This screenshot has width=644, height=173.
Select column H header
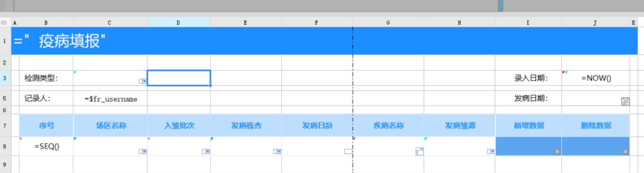coord(460,23)
